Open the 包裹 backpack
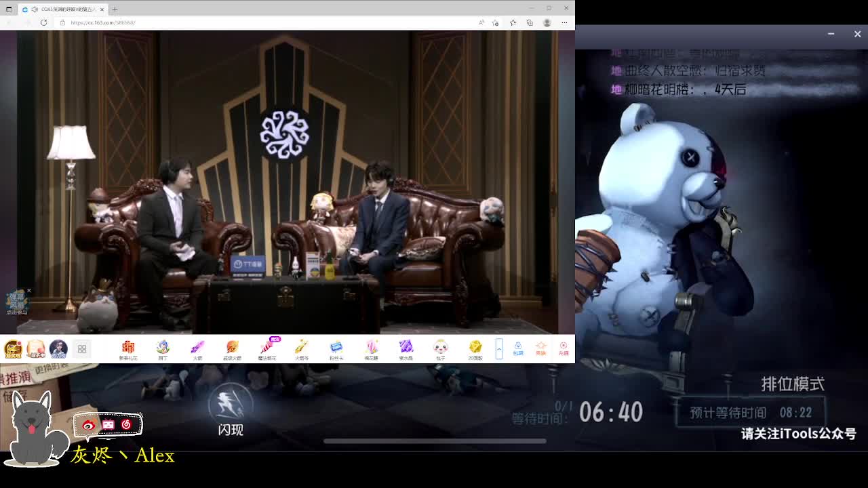Screen dimensions: 868x488 (518, 348)
